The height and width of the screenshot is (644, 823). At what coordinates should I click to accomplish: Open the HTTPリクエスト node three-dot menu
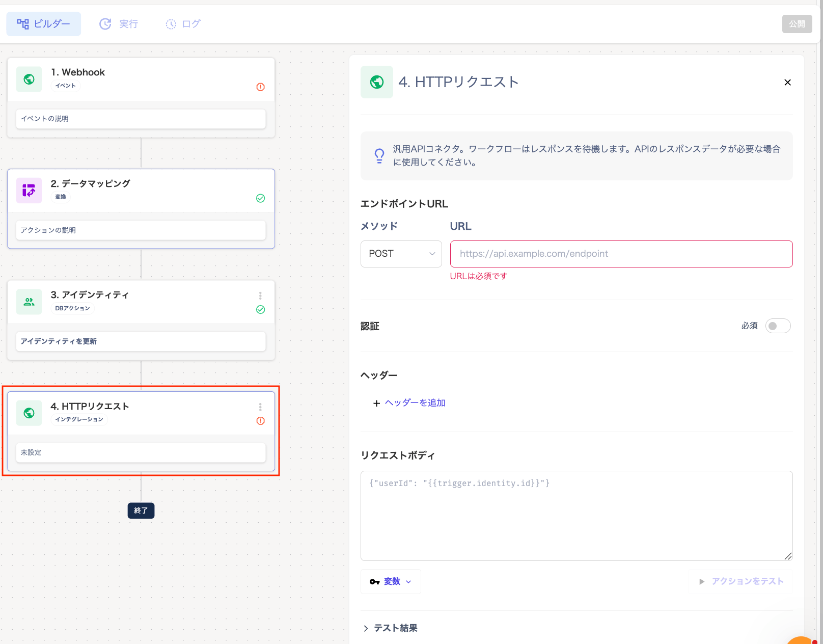coord(260,407)
